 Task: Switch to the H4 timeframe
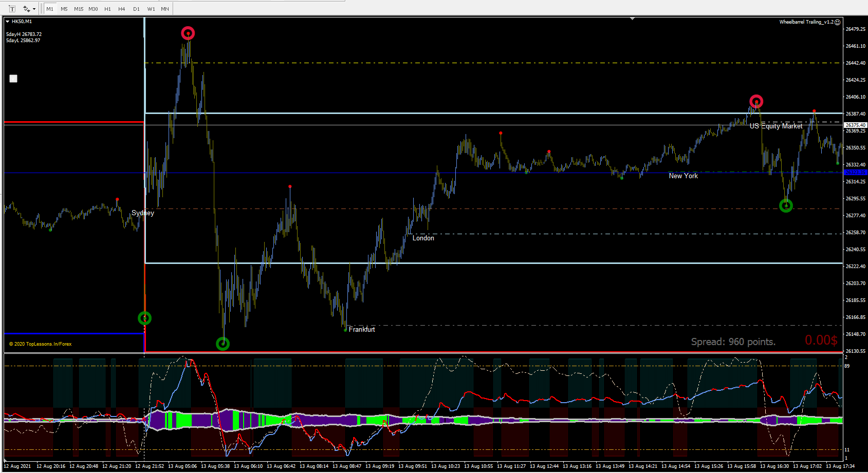click(122, 9)
